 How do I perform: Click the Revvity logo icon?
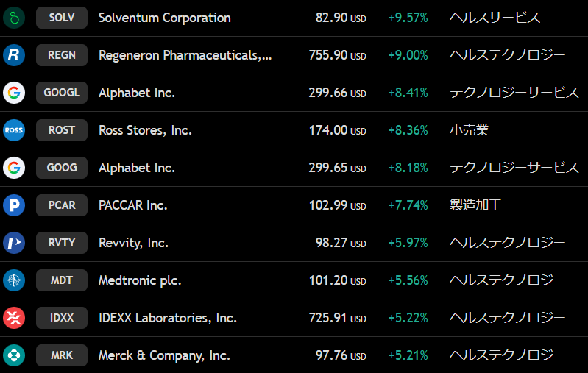pyautogui.click(x=14, y=243)
